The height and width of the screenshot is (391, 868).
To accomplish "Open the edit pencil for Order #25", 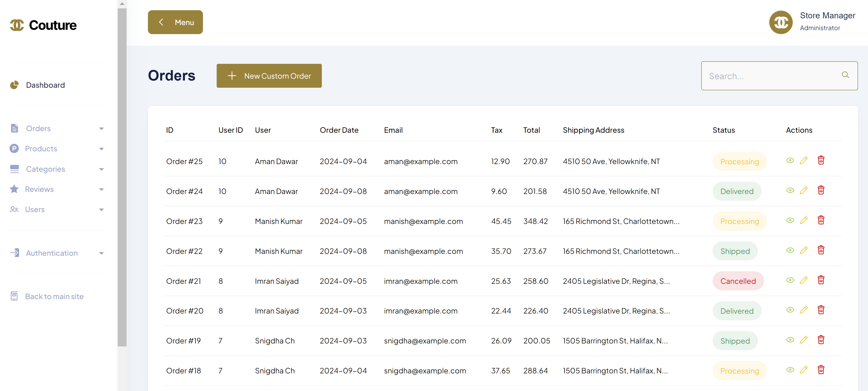I will (804, 160).
